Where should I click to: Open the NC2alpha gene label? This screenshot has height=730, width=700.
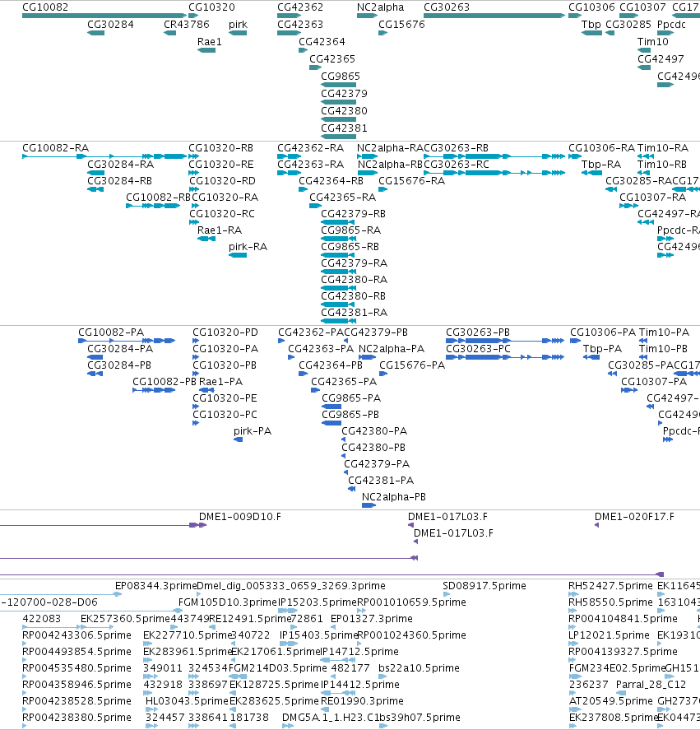[381, 7]
